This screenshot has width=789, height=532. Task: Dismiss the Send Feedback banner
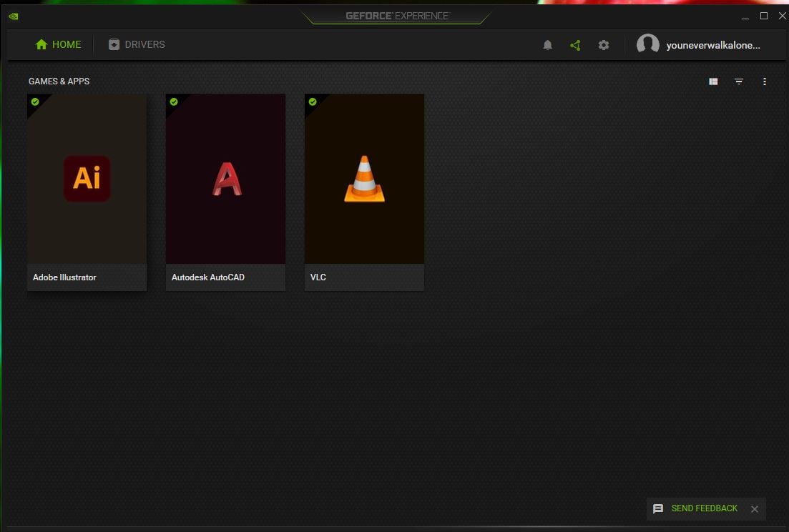[754, 509]
